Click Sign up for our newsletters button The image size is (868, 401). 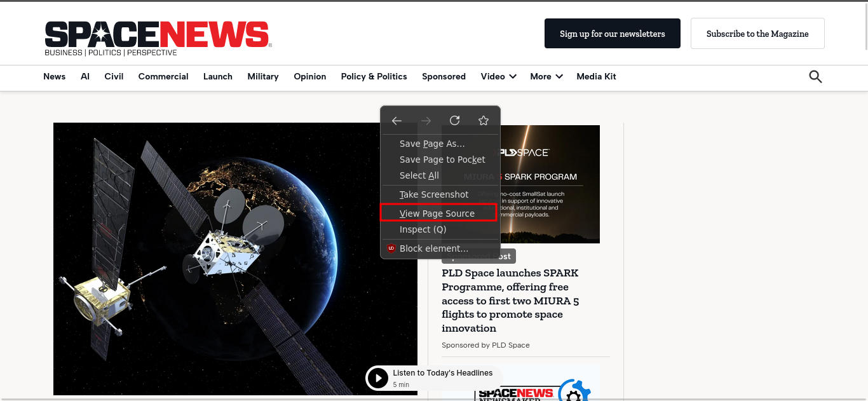click(612, 34)
